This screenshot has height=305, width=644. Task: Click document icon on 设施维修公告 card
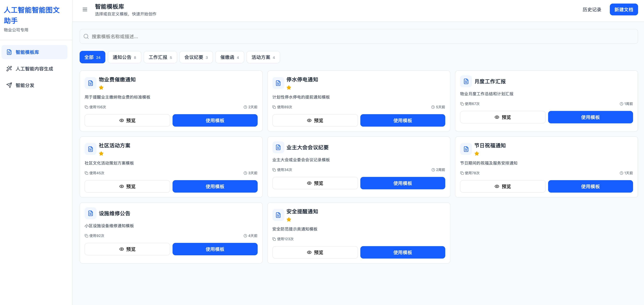click(x=91, y=213)
